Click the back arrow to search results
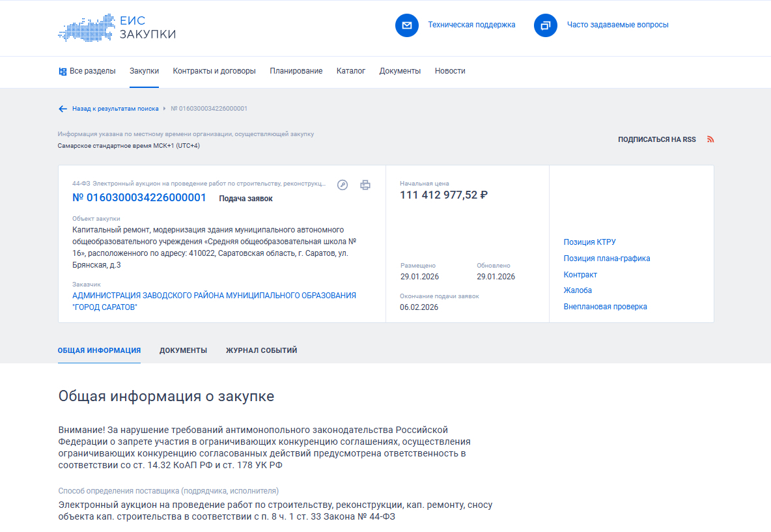 (x=63, y=109)
